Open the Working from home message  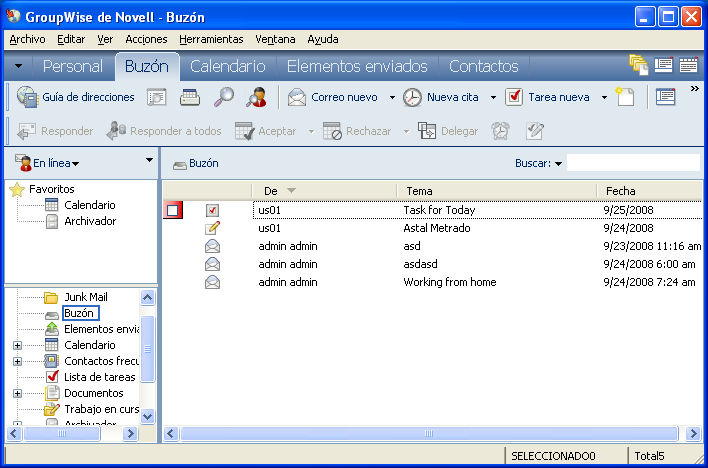click(450, 282)
